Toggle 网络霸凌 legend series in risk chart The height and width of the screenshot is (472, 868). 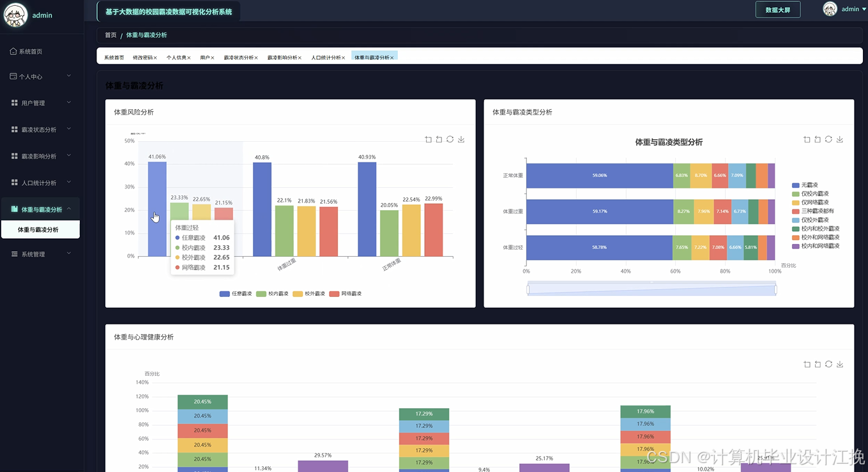pos(345,294)
